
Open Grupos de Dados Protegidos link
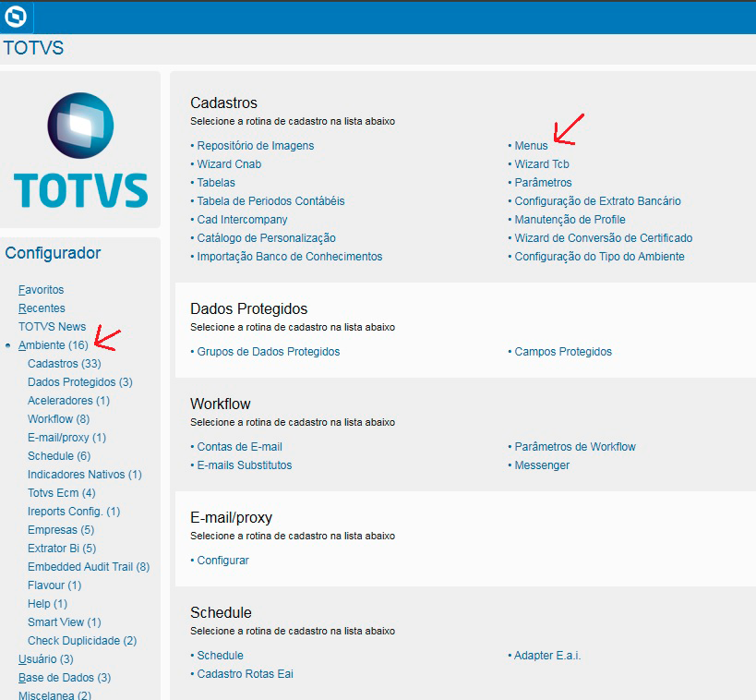[x=269, y=352]
